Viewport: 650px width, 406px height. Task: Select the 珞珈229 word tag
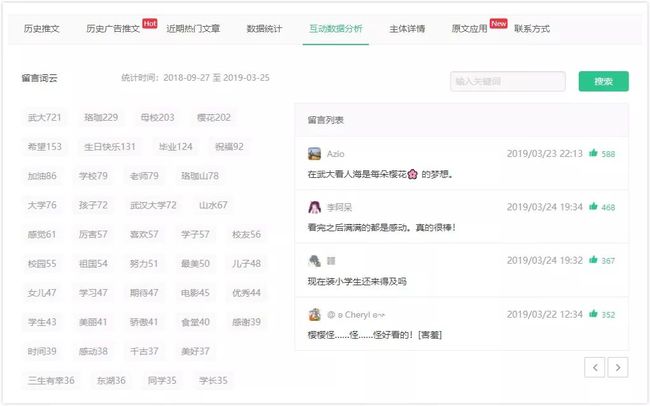[101, 117]
